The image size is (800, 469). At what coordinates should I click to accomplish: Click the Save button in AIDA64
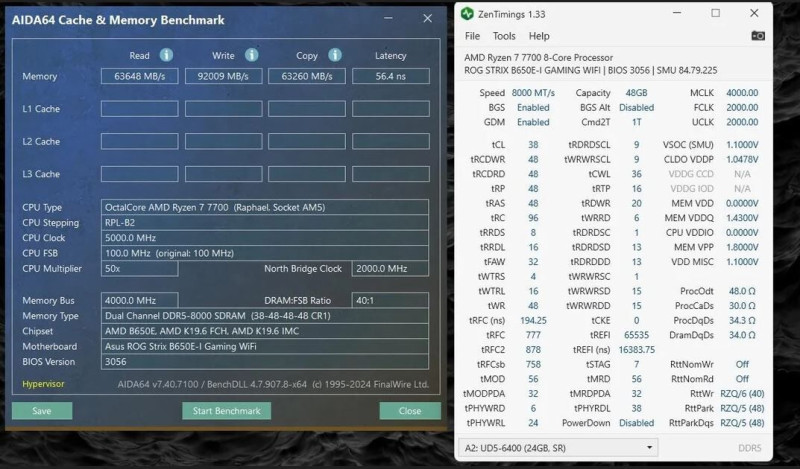click(x=42, y=411)
